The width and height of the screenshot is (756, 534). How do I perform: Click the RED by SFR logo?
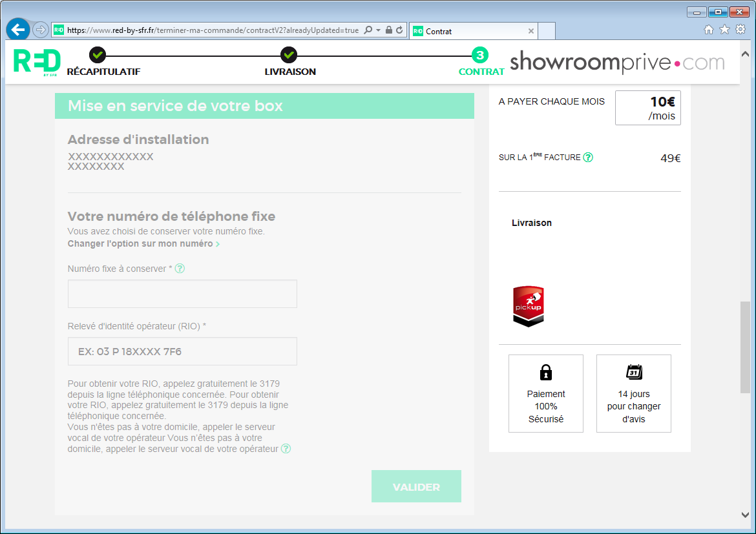37,62
